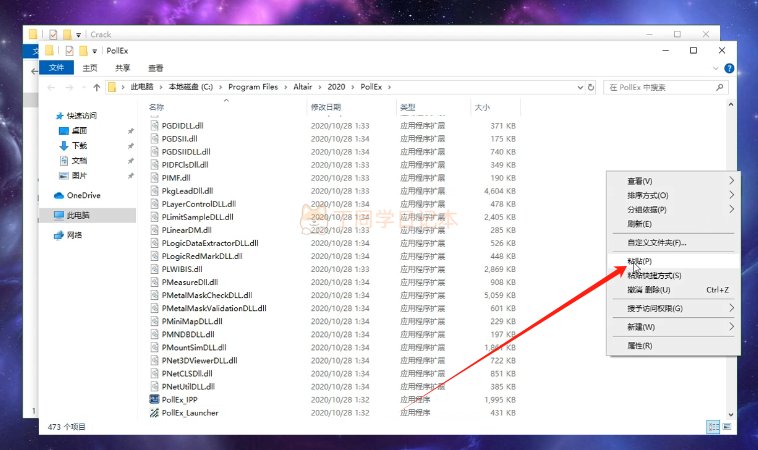Image resolution: width=758 pixels, height=450 pixels.
Task: Click the forward navigation arrow
Action: tap(69, 87)
